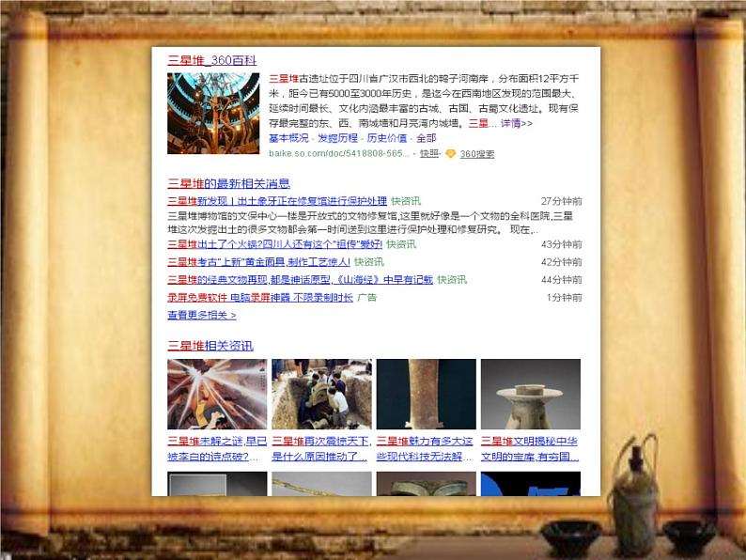Click the 三星堆 bronze tree thumbnail image
746x560 pixels.
click(213, 114)
